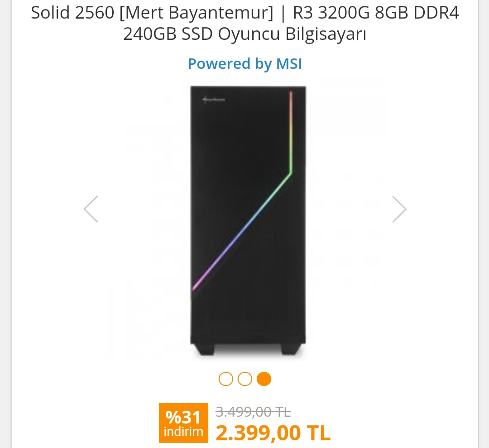Screen dimensions: 489x448
Task: Click the crossed-out 3.499,00 TL price
Action: click(x=253, y=412)
